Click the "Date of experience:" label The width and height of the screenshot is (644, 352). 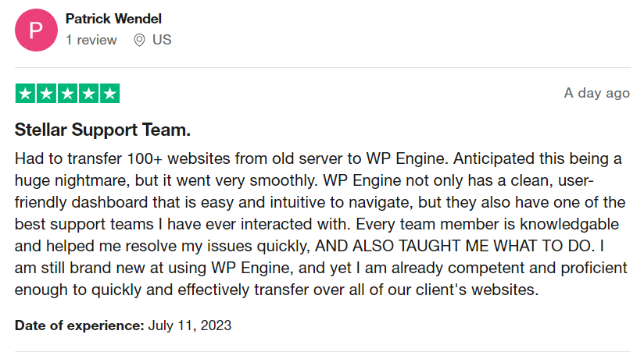point(79,325)
